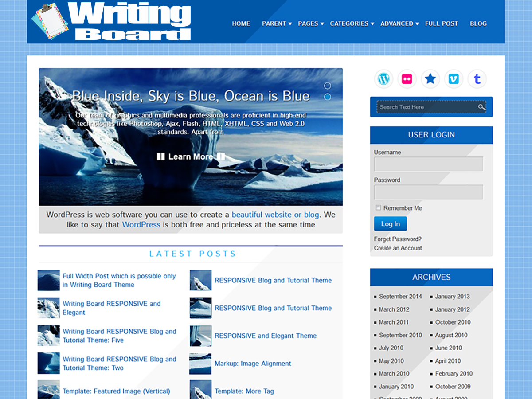The height and width of the screenshot is (399, 532).
Task: Click the Flickr social icon
Action: click(x=407, y=78)
